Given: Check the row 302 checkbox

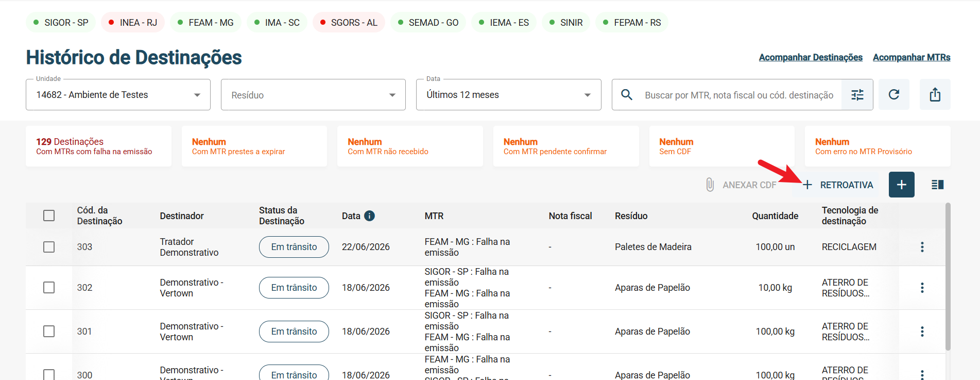Looking at the screenshot, I should pyautogui.click(x=49, y=287).
